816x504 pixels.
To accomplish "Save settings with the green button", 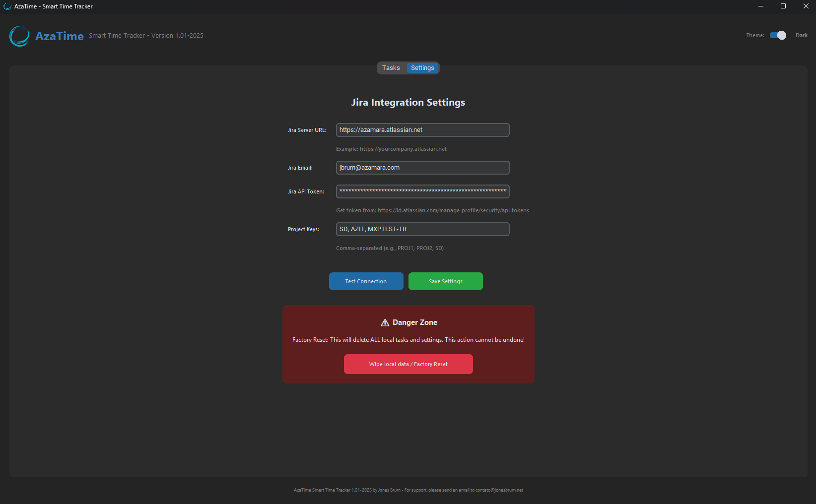I will pos(445,281).
